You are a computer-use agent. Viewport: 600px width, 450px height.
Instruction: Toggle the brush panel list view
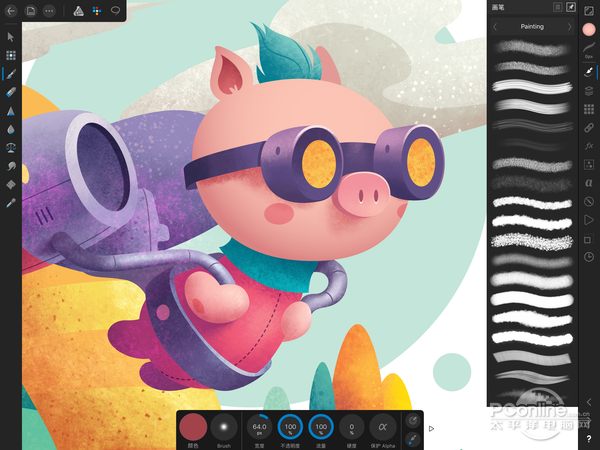558,7
